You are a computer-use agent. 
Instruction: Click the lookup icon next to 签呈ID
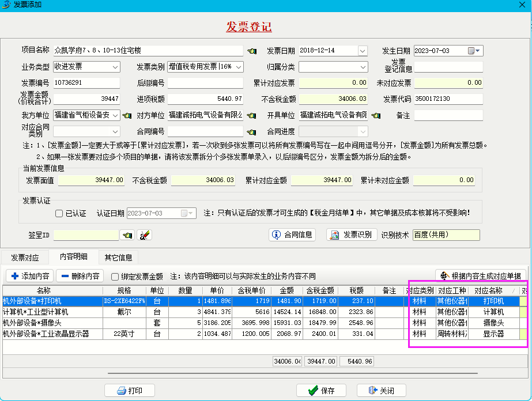pos(127,235)
